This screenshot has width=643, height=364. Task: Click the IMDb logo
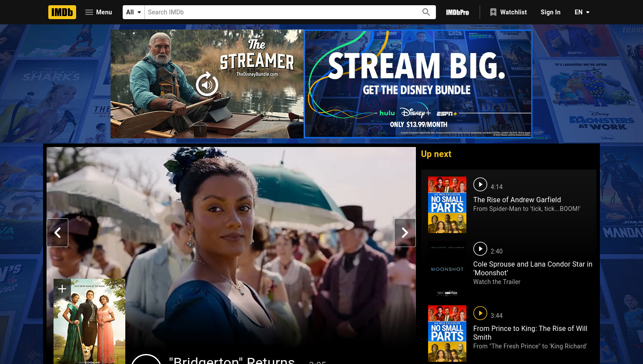click(62, 12)
